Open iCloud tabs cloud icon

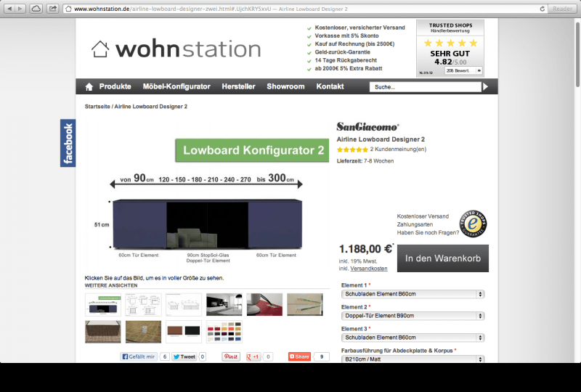point(36,9)
